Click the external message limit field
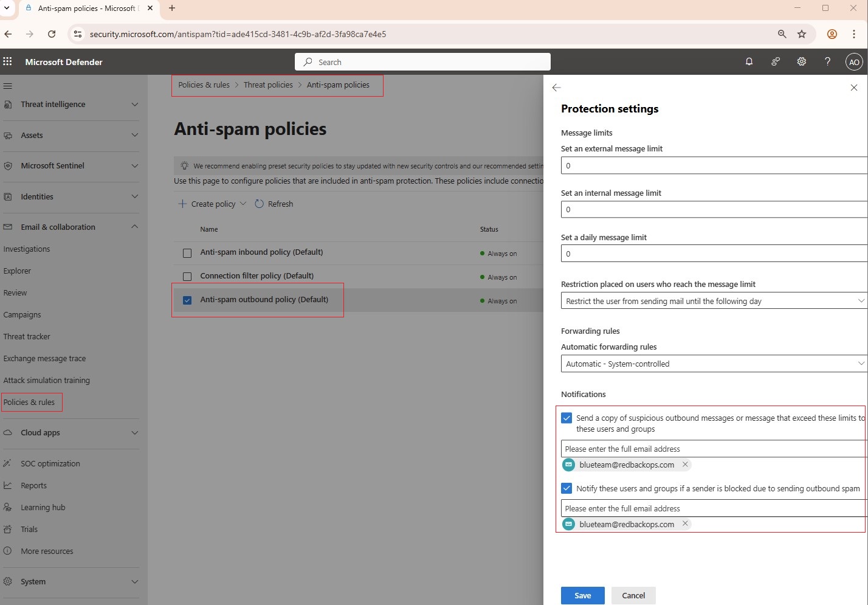Image resolution: width=868 pixels, height=605 pixels. [x=714, y=165]
